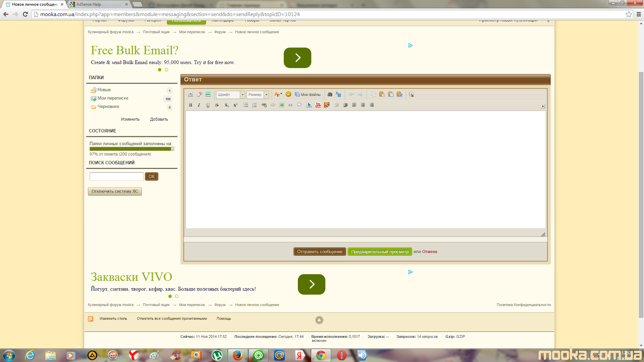Paste from Word icon
The image size is (644, 362).
click(400, 95)
